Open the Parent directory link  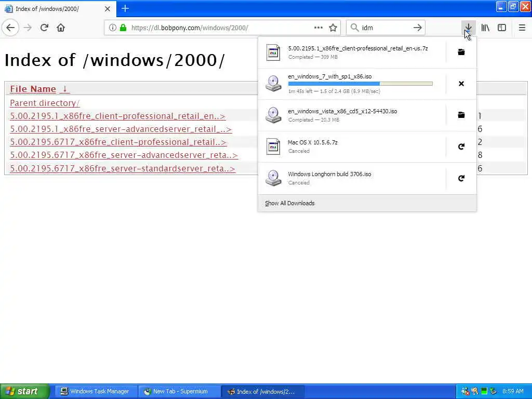(45, 103)
